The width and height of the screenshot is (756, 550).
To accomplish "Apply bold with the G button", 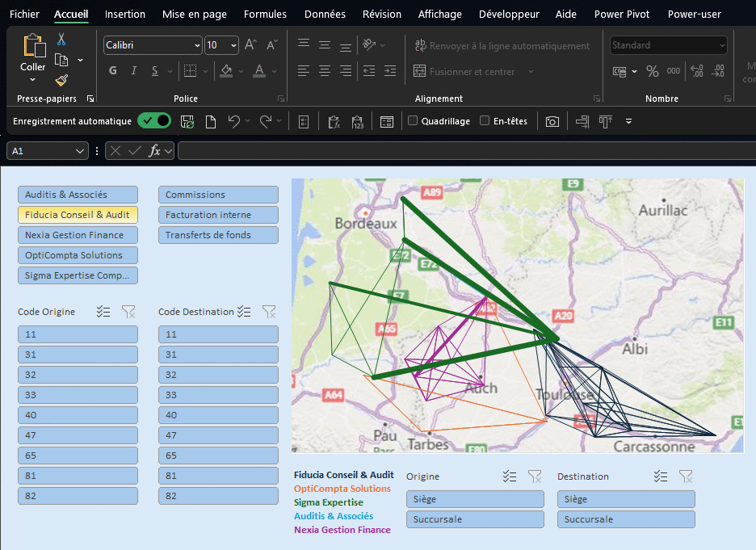I will (x=113, y=71).
